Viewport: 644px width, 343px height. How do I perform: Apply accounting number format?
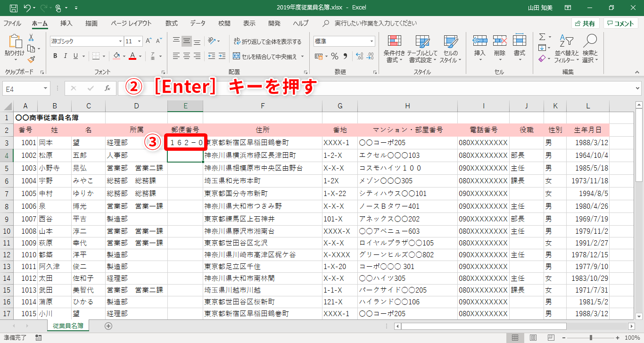coord(319,56)
